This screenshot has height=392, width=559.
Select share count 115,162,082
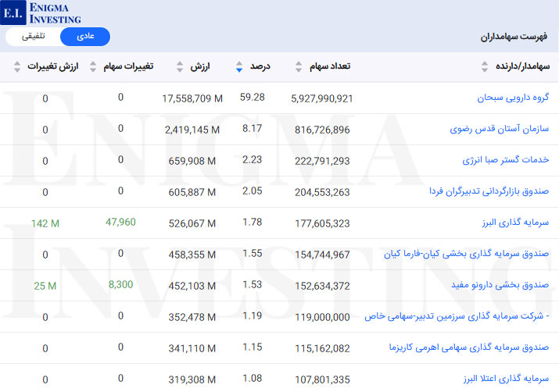point(322,348)
